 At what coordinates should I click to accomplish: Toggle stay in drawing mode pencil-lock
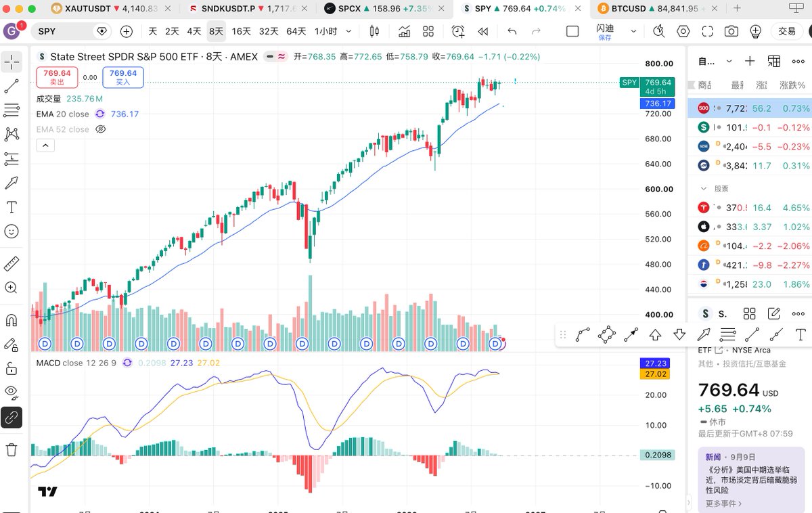click(12, 344)
